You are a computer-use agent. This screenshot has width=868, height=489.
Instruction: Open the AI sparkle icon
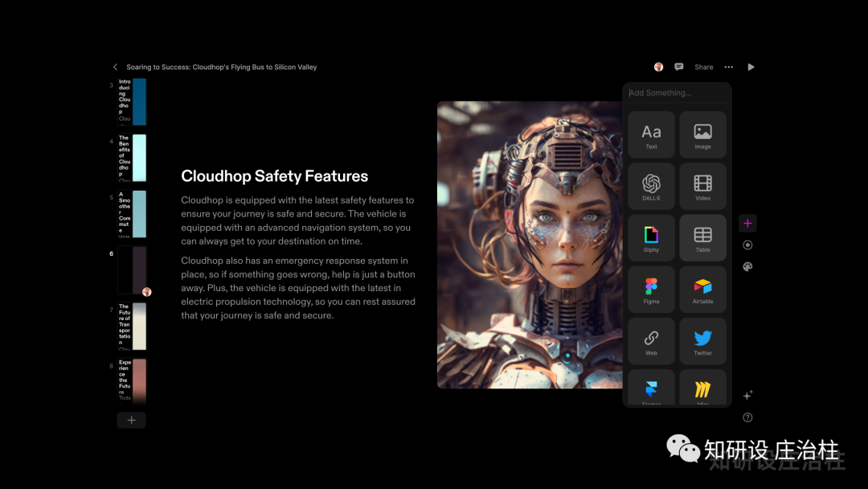pos(747,396)
